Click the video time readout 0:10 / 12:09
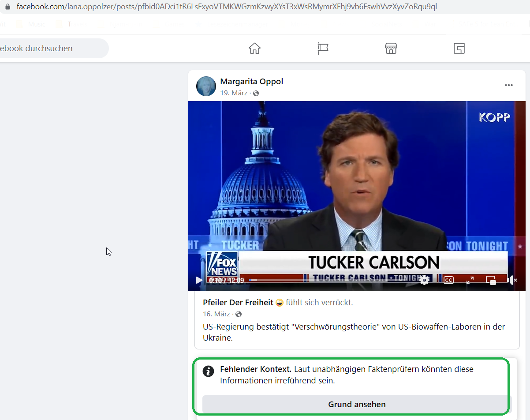 click(x=226, y=280)
